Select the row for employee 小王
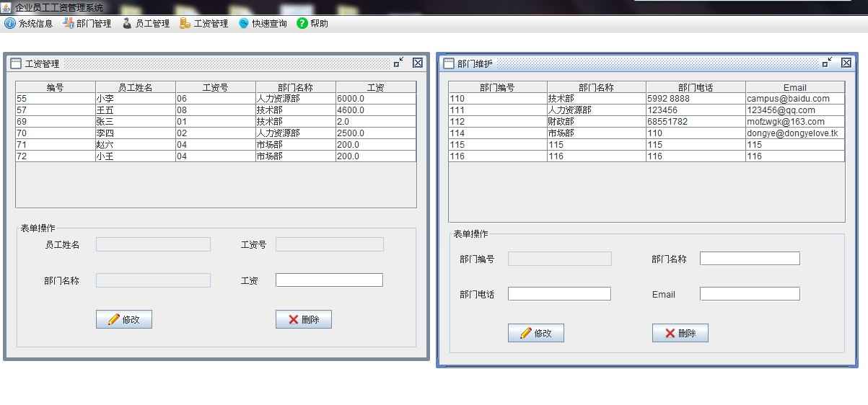868x405 pixels. tap(216, 156)
